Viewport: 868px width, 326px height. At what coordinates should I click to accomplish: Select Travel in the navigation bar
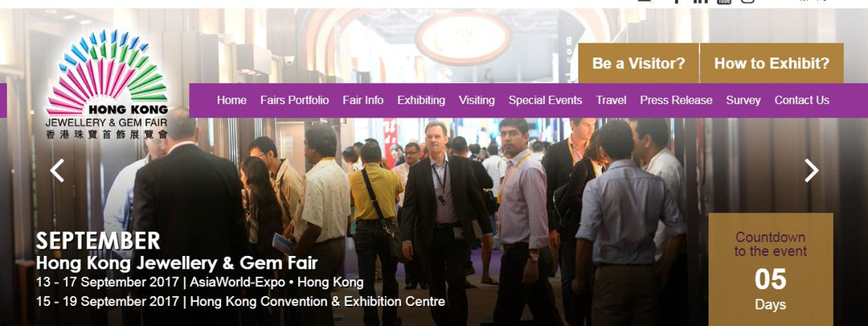pos(611,101)
